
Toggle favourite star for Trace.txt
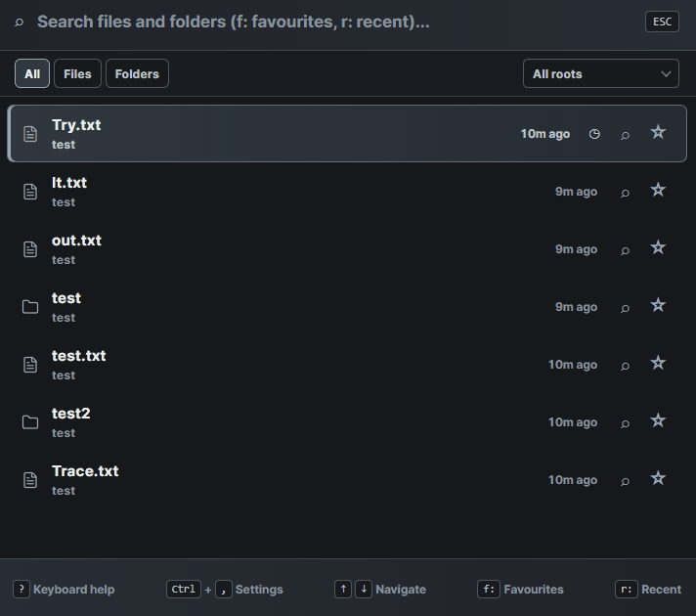pos(658,479)
